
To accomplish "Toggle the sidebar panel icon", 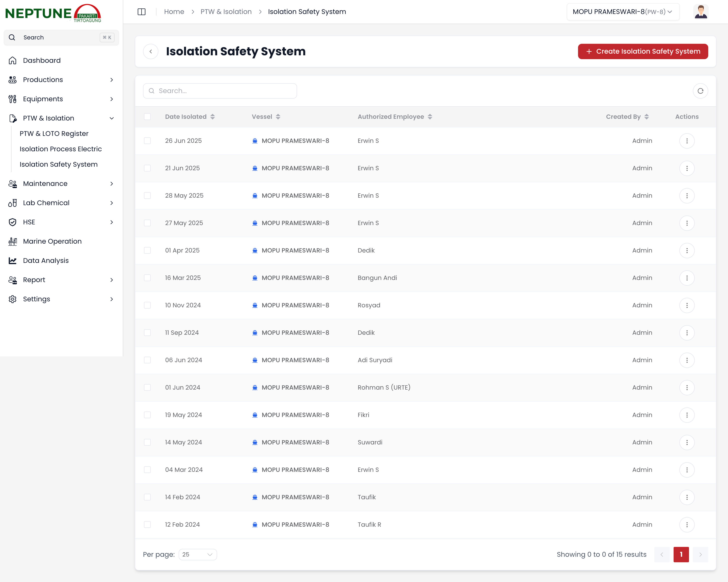I will tap(142, 12).
